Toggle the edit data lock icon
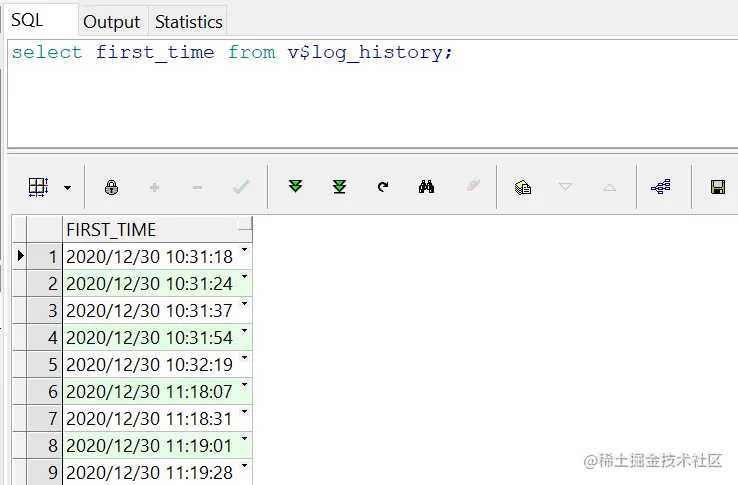 click(x=111, y=187)
